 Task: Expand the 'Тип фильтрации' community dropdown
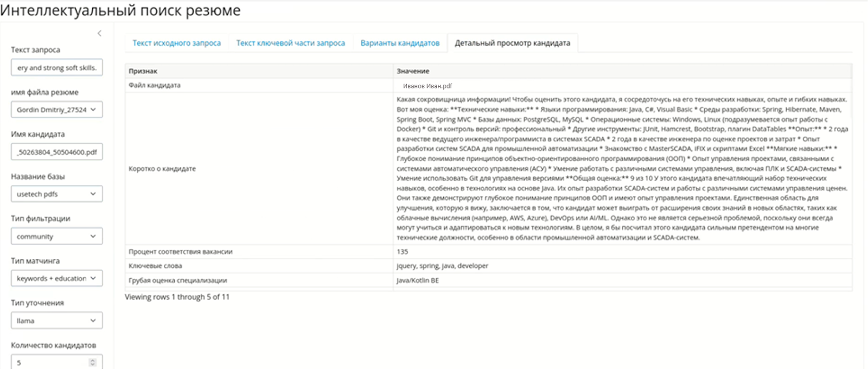click(56, 237)
